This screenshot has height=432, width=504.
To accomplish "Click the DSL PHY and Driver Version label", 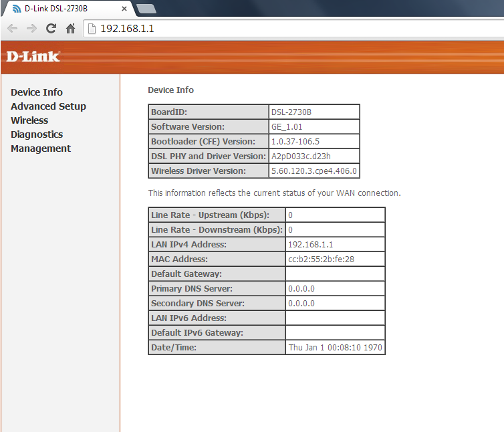I will point(209,156).
